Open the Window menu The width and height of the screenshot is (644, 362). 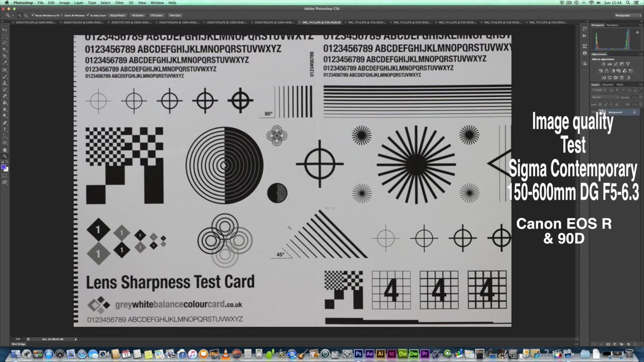157,3
